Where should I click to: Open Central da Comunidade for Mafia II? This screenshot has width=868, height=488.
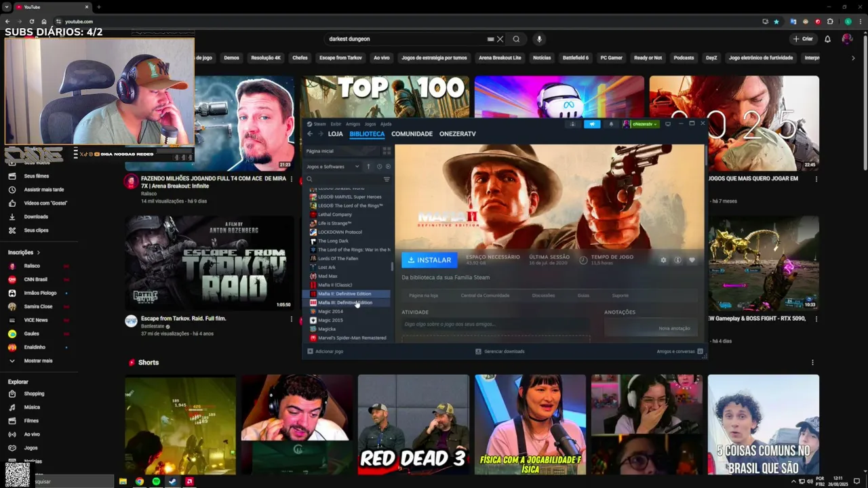click(485, 296)
